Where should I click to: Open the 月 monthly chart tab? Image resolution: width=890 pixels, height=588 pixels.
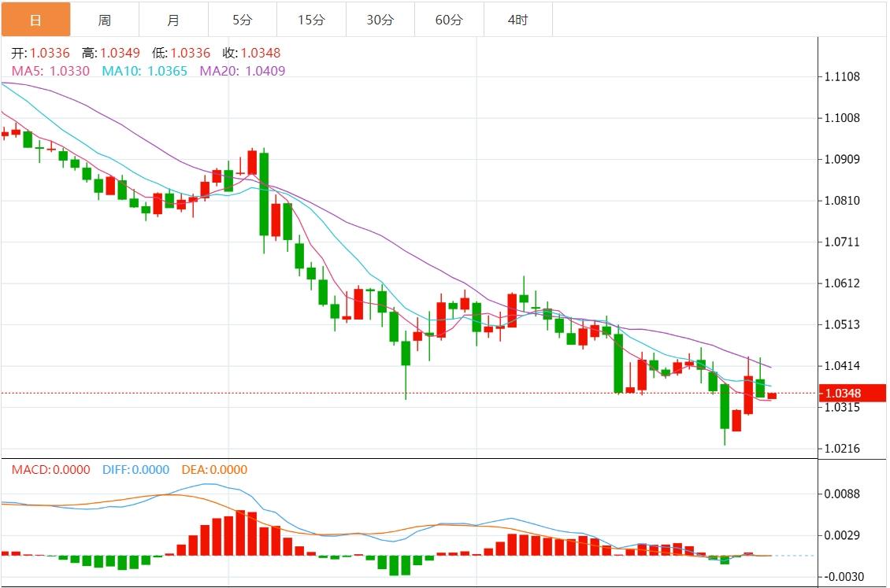pyautogui.click(x=173, y=20)
